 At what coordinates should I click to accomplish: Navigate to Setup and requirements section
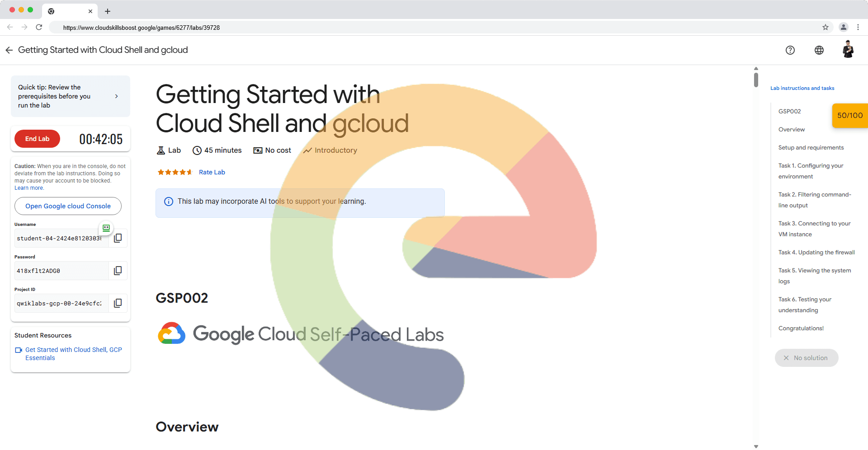[811, 148]
